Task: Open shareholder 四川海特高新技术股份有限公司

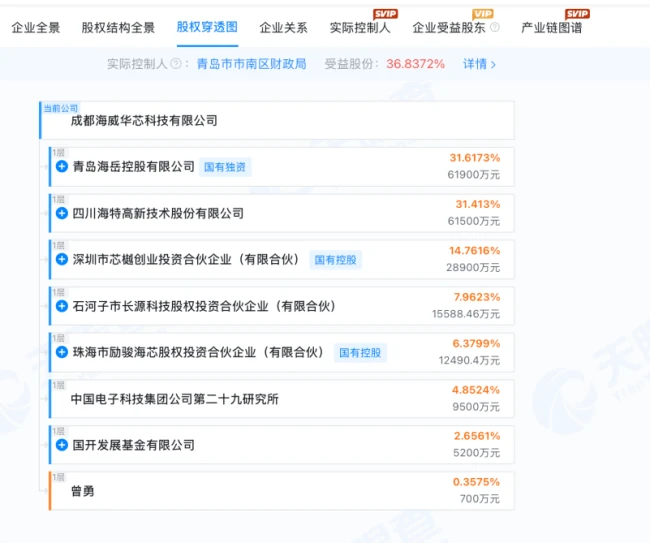Action: coord(158,213)
